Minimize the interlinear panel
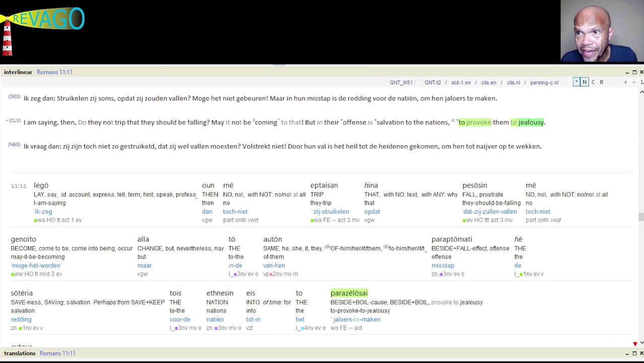The image size is (644, 363). point(627,72)
